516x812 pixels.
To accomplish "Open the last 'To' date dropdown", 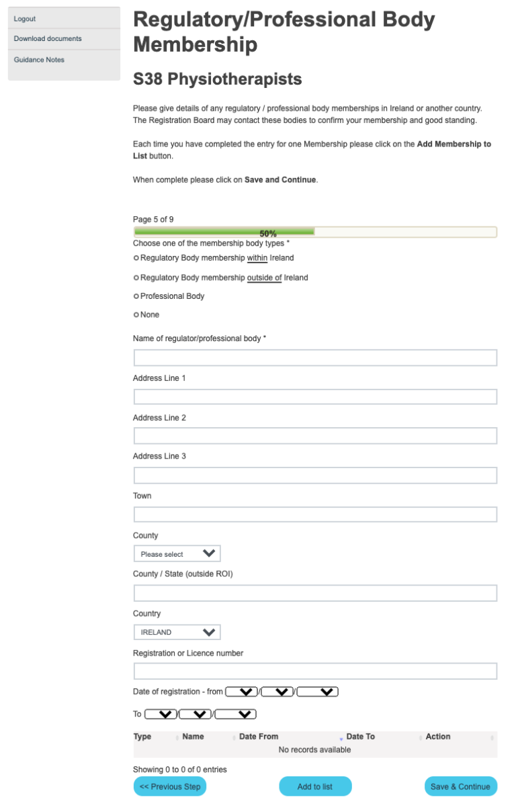I will tap(236, 715).
